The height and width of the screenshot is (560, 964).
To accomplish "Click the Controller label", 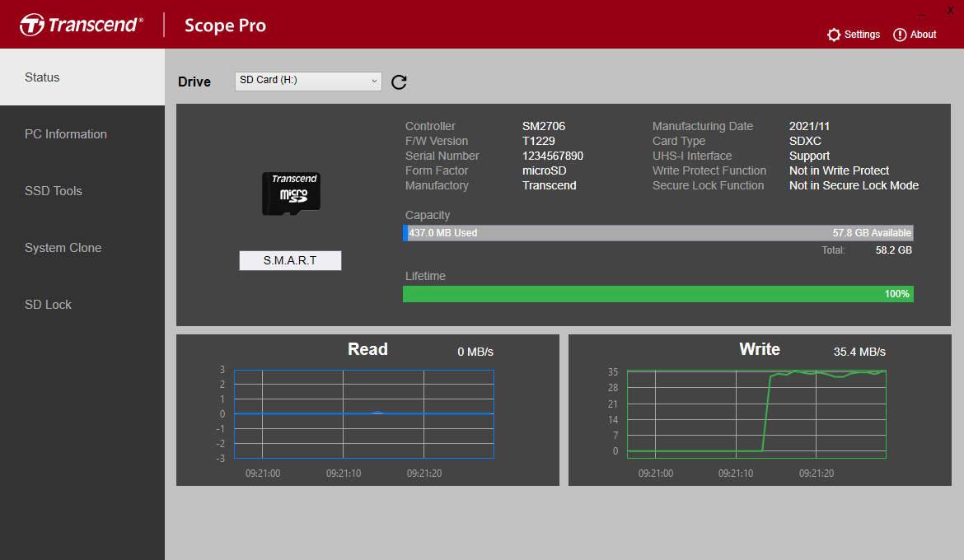I will click(x=430, y=126).
